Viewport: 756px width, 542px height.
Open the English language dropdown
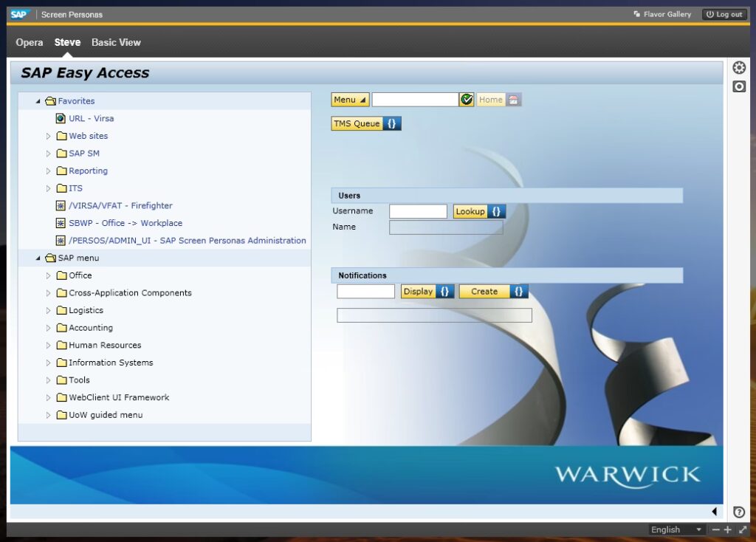(x=677, y=529)
